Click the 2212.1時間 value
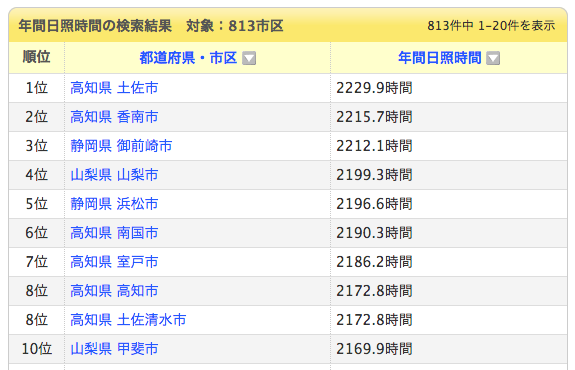The width and height of the screenshot is (575, 370). (374, 146)
